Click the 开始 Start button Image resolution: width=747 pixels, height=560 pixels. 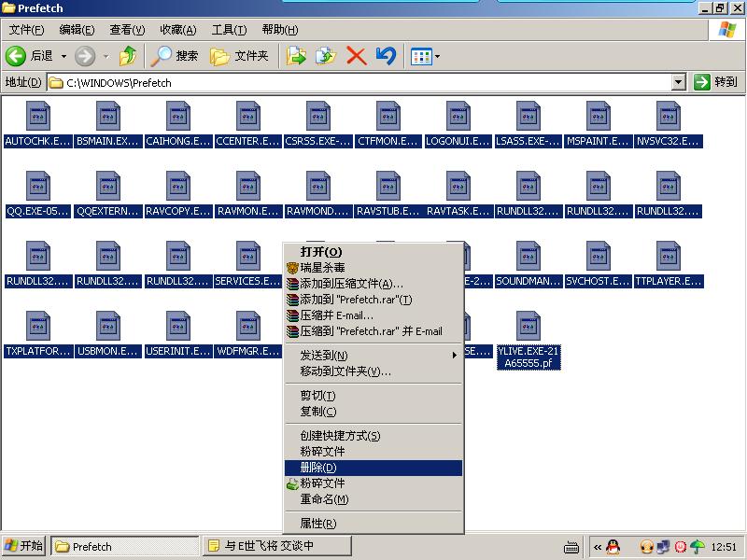pos(24,546)
